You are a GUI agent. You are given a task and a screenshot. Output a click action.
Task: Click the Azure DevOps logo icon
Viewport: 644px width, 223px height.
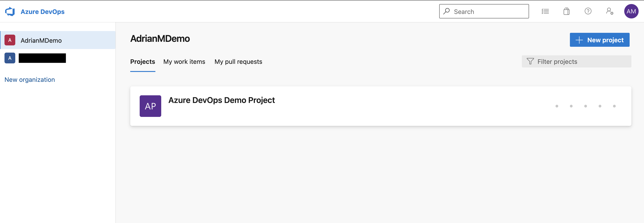pos(10,11)
